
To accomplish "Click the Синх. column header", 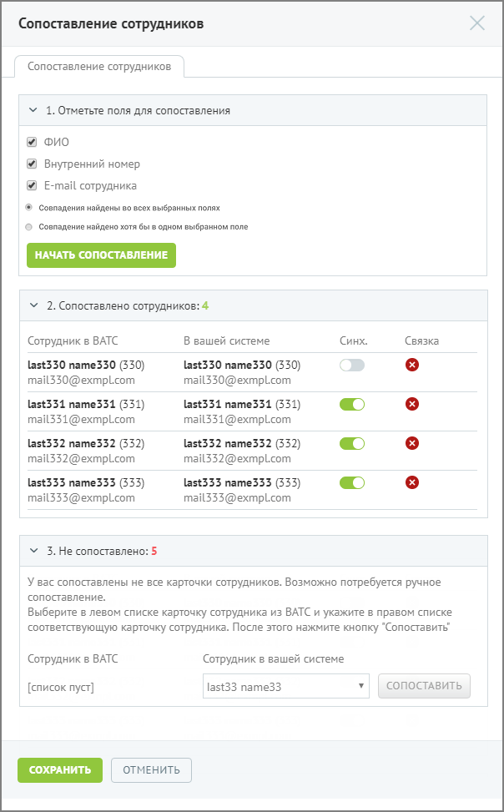I will pos(353,340).
